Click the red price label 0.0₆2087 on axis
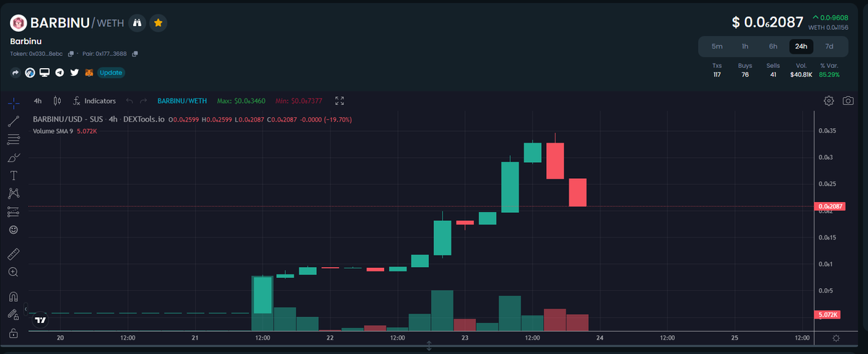 coord(830,206)
